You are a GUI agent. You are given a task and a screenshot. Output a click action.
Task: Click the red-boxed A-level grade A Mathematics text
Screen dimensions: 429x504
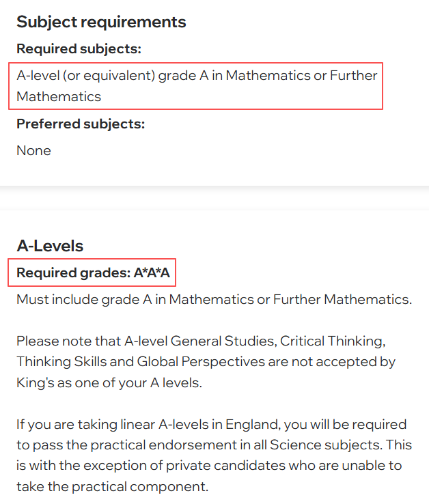click(196, 85)
